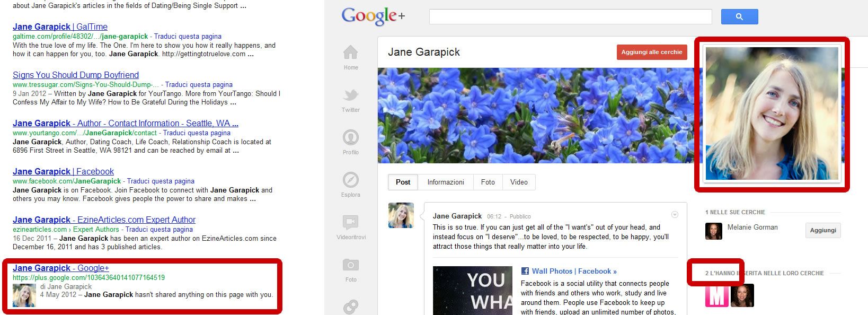Image resolution: width=868 pixels, height=315 pixels.
Task: Click Jane Garapick's post avatar thumbnail
Action: click(401, 215)
